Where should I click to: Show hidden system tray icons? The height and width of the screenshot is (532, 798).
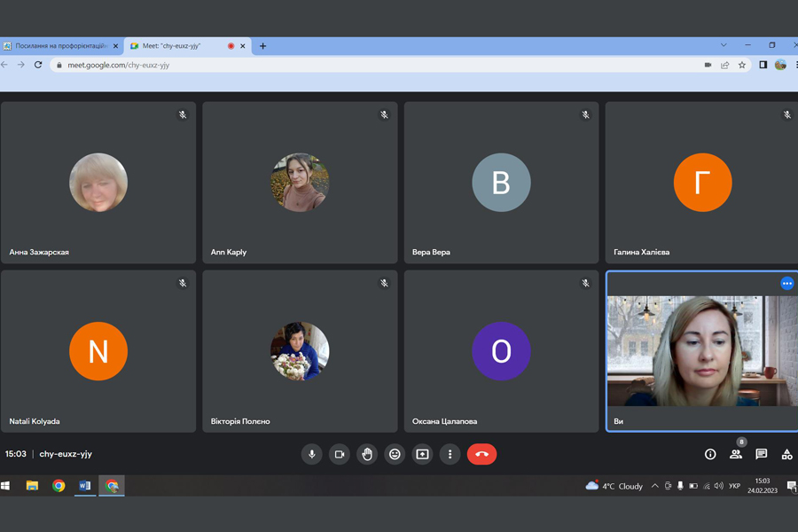pyautogui.click(x=655, y=486)
